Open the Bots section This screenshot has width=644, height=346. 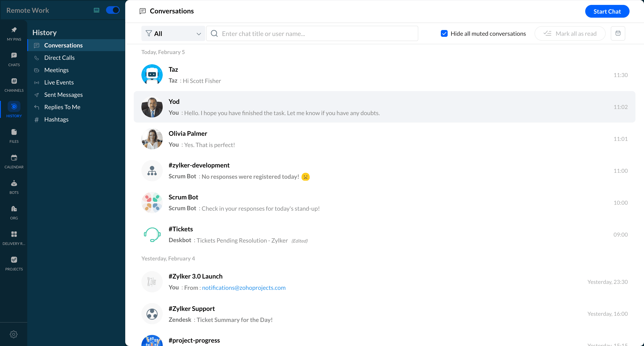click(14, 187)
